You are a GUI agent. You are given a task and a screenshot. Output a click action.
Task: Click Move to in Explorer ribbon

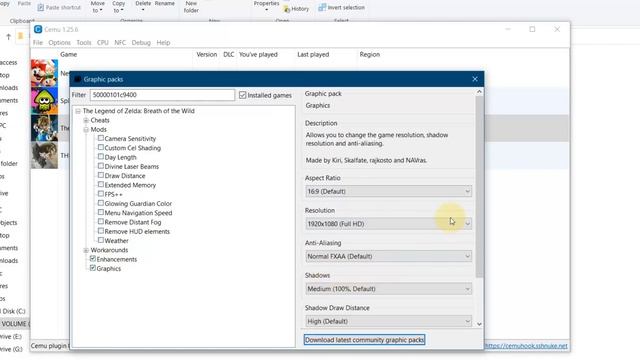pyautogui.click(x=98, y=7)
